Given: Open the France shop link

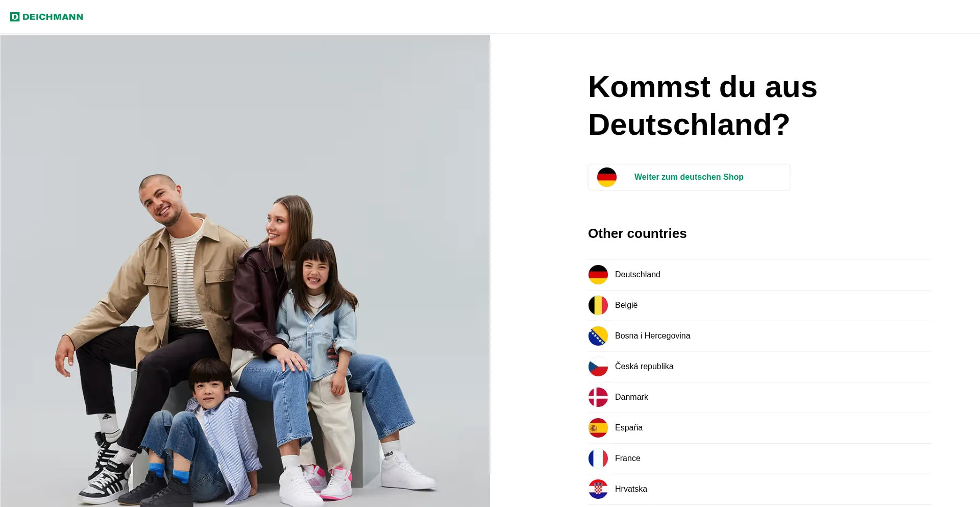Looking at the screenshot, I should click(759, 458).
